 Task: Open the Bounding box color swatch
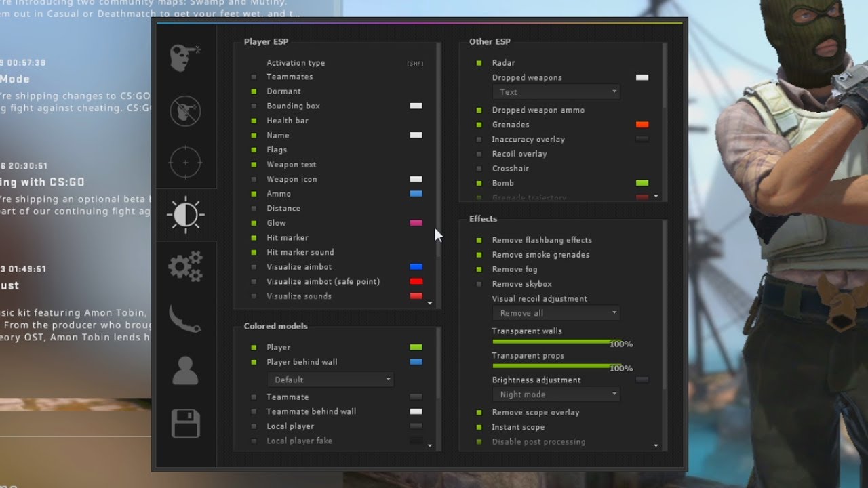[416, 106]
